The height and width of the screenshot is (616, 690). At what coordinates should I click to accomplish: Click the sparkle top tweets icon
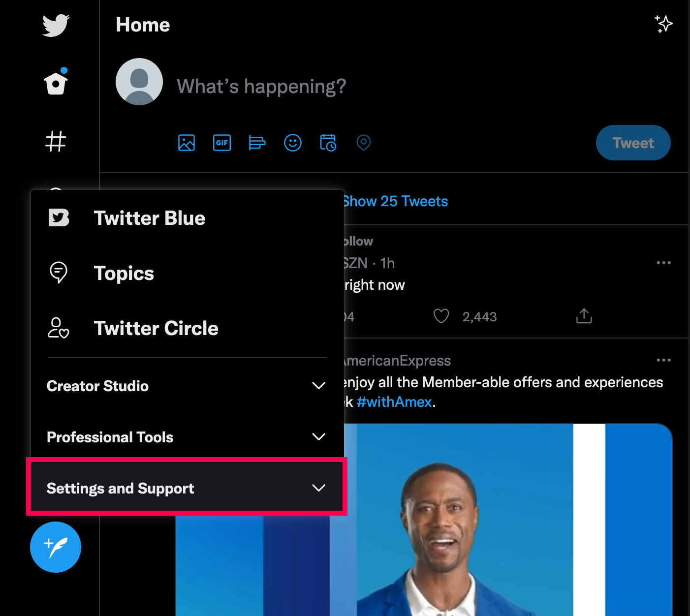pos(664,24)
